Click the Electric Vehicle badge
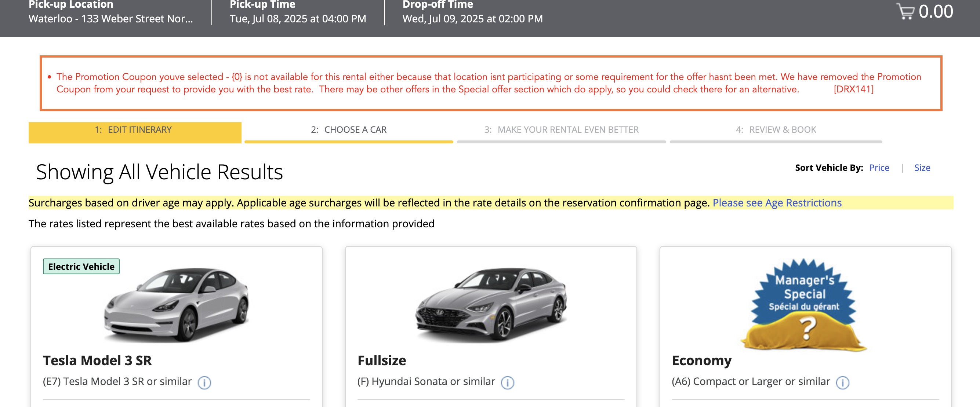This screenshot has height=407, width=980. pos(81,267)
